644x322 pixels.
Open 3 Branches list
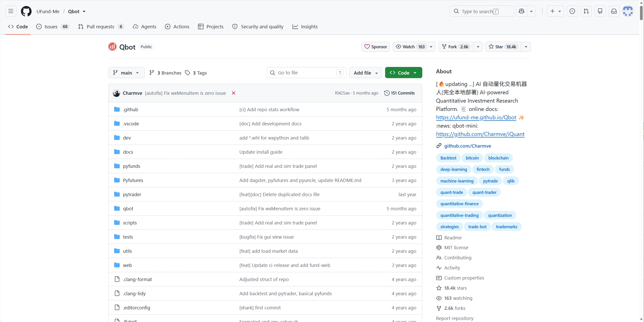pyautogui.click(x=165, y=73)
